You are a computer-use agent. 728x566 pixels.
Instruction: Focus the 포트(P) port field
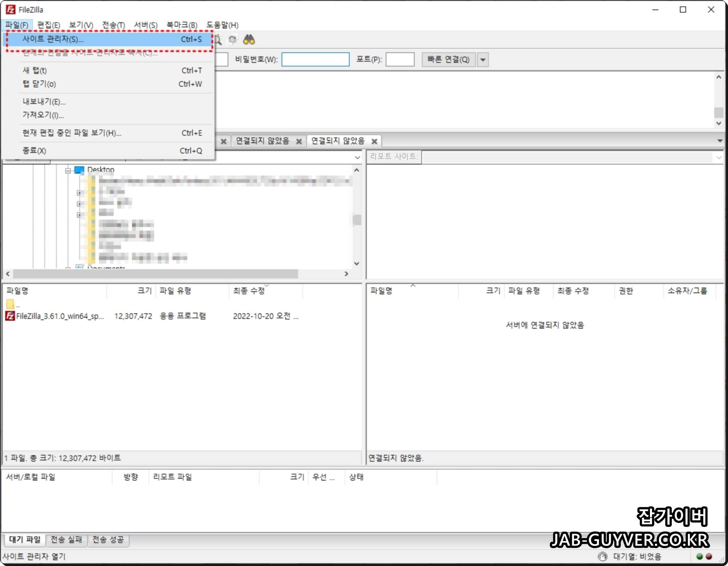click(400, 59)
